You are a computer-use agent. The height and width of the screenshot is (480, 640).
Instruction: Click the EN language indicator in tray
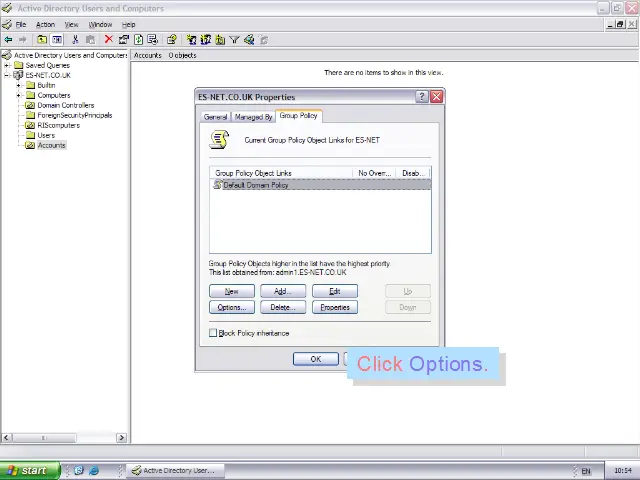(x=586, y=471)
